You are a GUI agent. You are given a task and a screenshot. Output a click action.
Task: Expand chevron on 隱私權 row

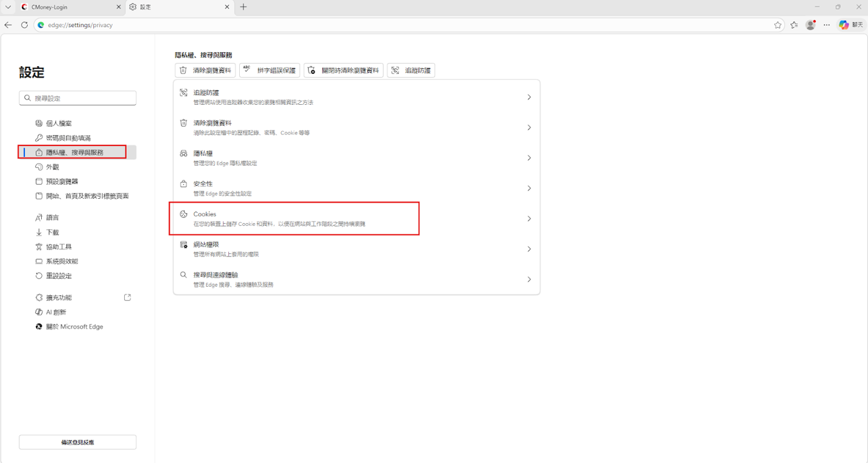tap(529, 158)
